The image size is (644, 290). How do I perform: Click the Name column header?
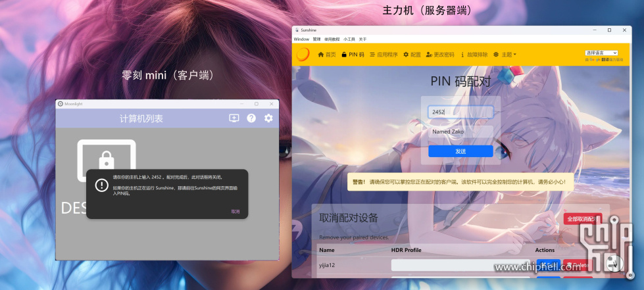pyautogui.click(x=327, y=250)
